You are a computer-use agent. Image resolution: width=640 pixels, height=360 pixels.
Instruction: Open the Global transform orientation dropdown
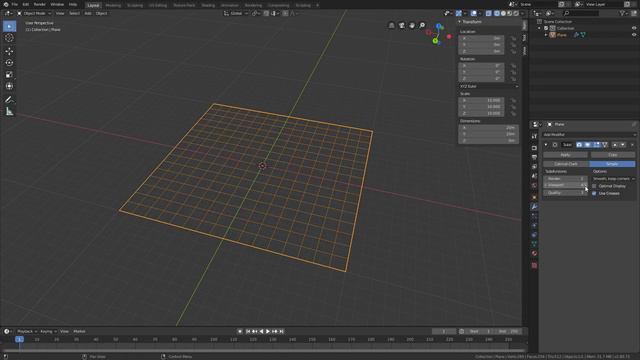click(236, 13)
